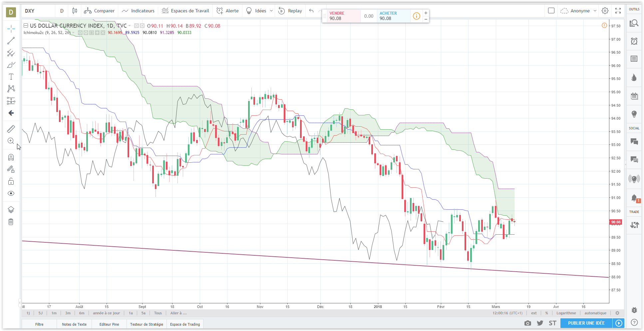Enter fullscreen mode
644x331 pixels.
(618, 11)
